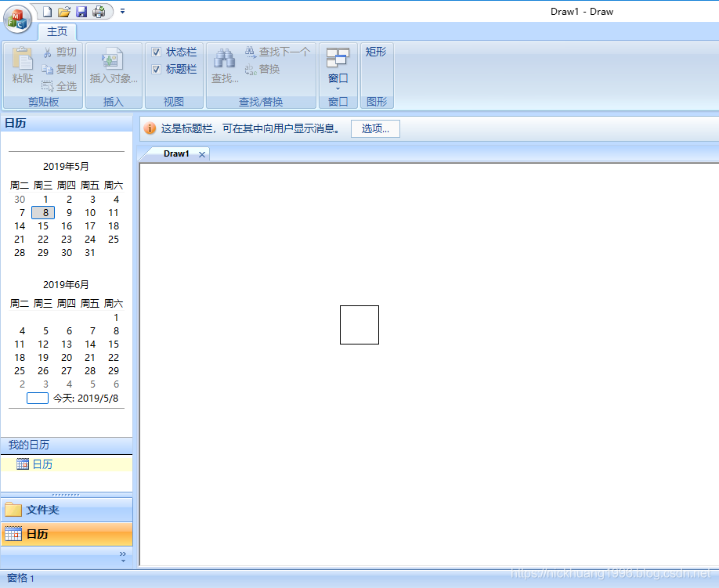Click the 2019年6月 month header
The image size is (719, 588).
click(66, 285)
